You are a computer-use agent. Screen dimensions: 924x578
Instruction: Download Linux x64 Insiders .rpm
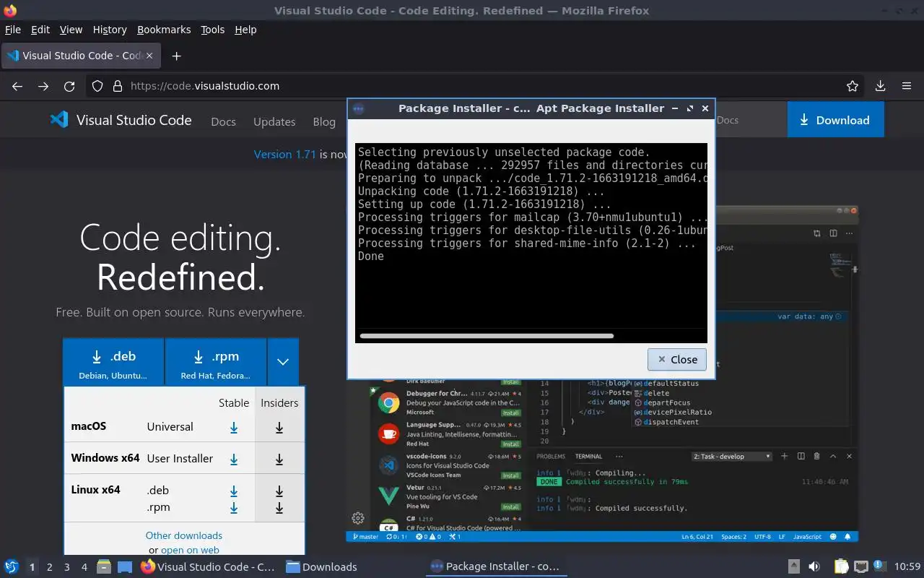pyautogui.click(x=279, y=507)
